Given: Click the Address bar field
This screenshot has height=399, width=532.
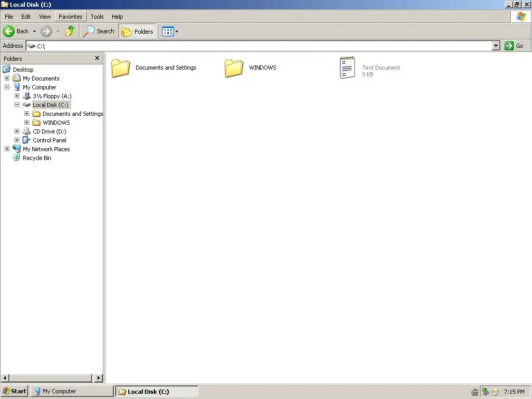Looking at the screenshot, I should 259,46.
